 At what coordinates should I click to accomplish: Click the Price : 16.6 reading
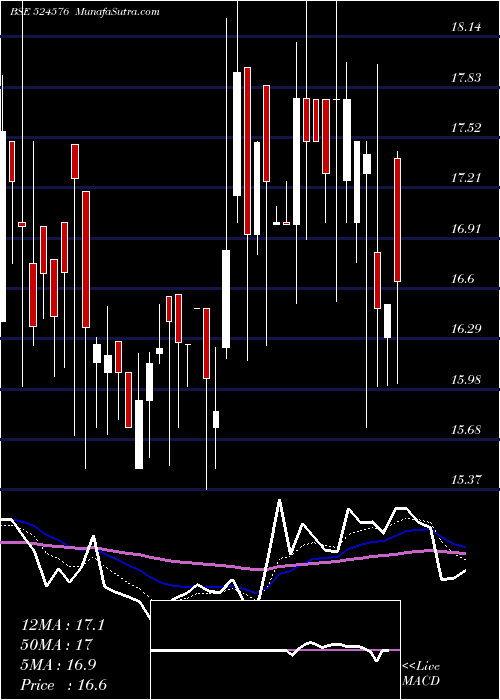64,685
